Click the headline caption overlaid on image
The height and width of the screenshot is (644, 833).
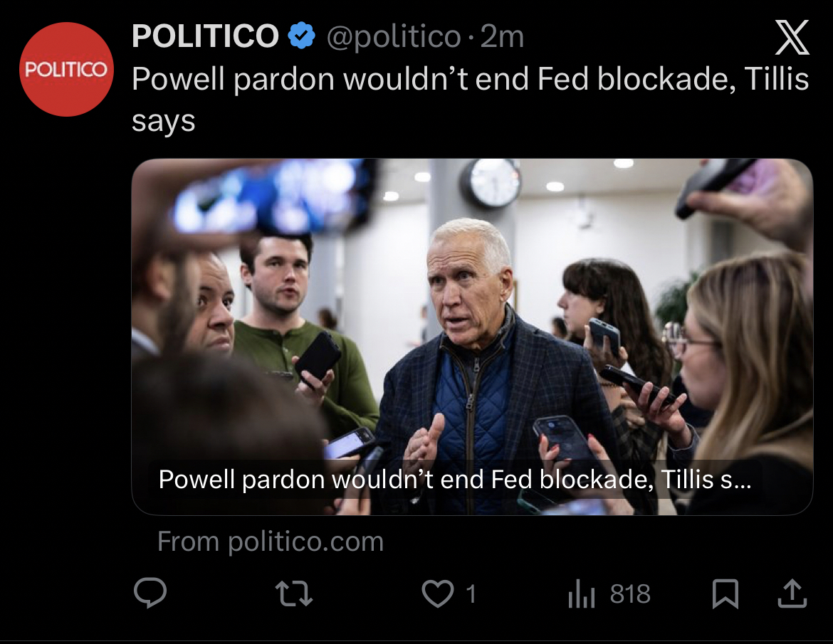[454, 479]
